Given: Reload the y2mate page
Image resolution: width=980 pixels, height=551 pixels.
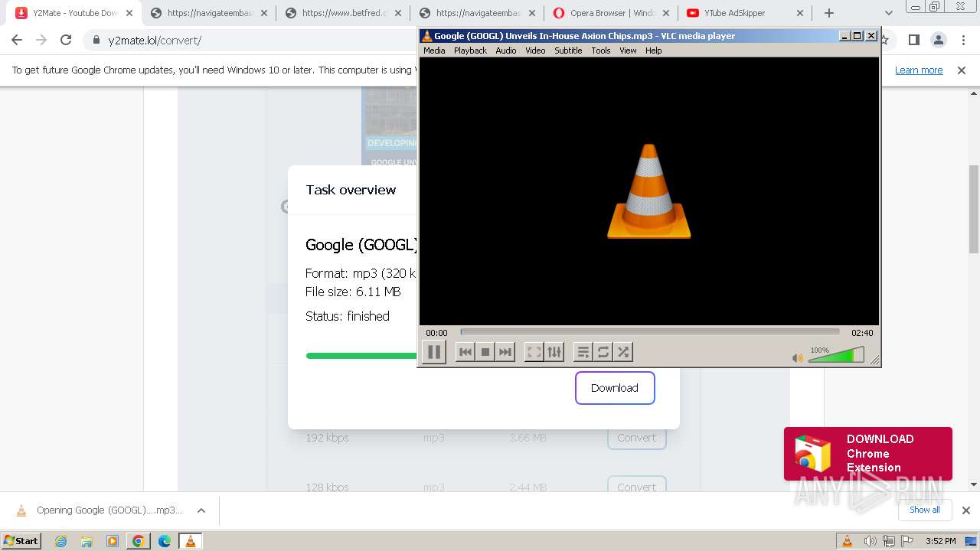Looking at the screenshot, I should (66, 41).
